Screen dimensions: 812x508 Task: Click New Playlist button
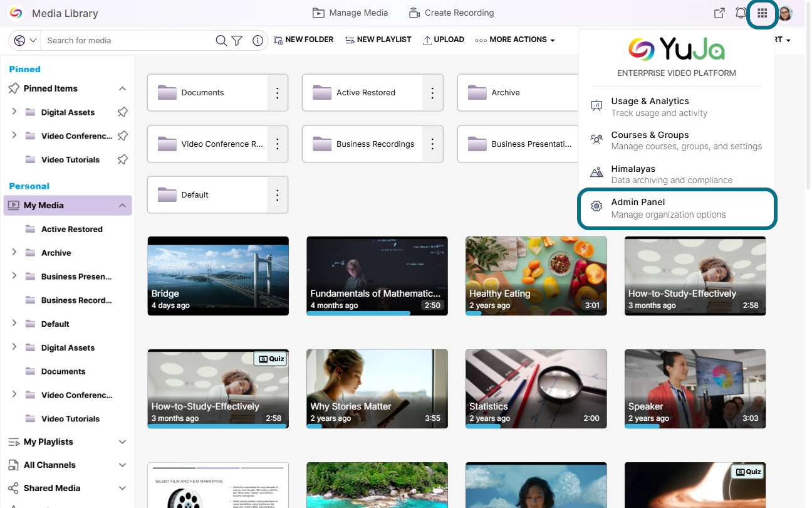pyautogui.click(x=378, y=40)
